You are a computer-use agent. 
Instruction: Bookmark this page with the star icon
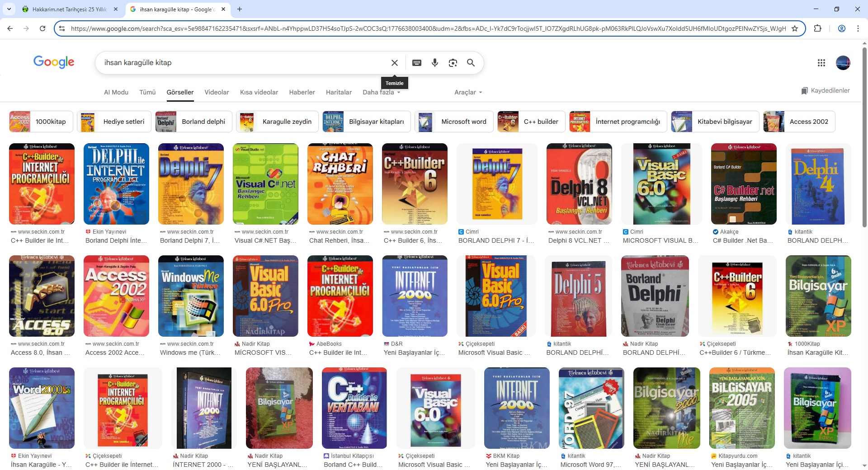tap(795, 28)
